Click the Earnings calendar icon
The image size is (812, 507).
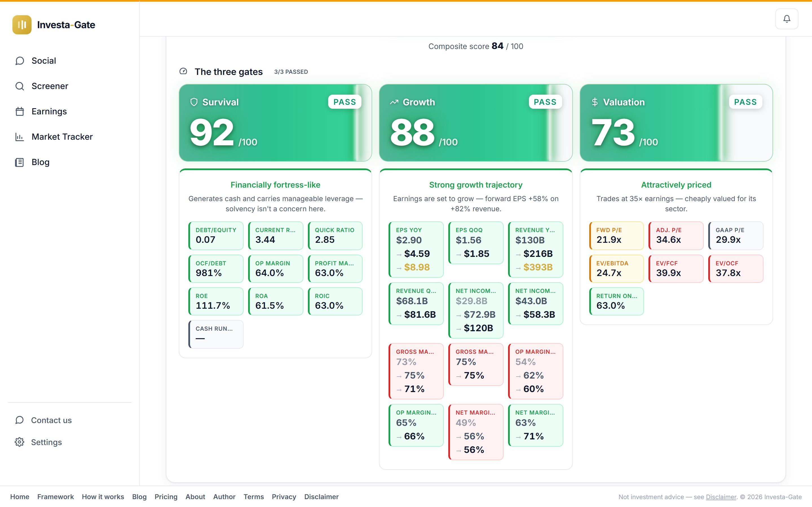tap(20, 111)
